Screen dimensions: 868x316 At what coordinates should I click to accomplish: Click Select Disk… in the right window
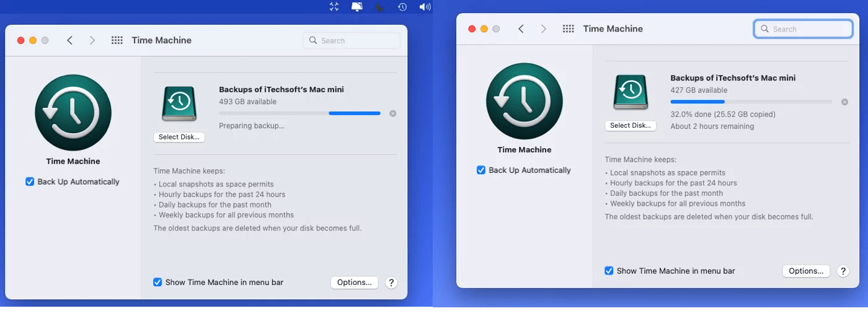[x=631, y=125]
